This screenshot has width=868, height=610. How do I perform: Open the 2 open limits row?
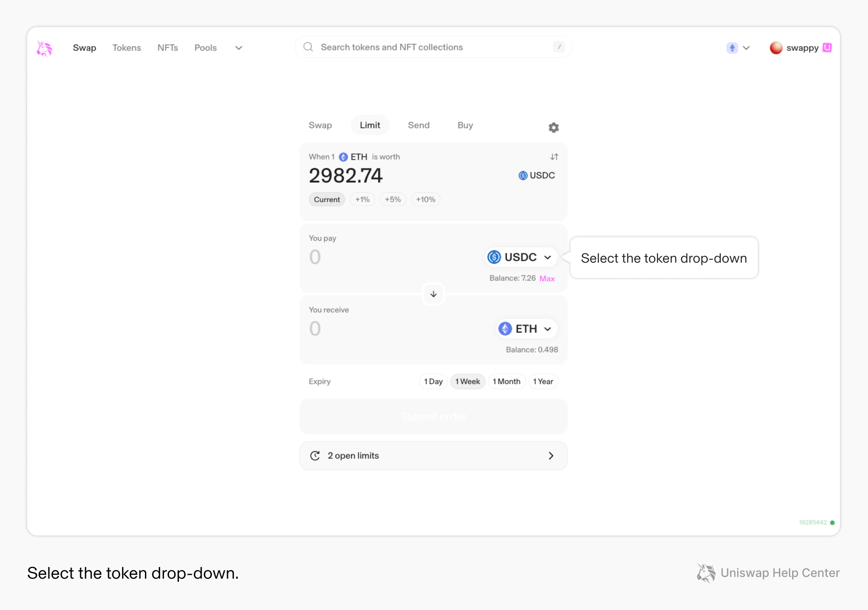tap(433, 456)
